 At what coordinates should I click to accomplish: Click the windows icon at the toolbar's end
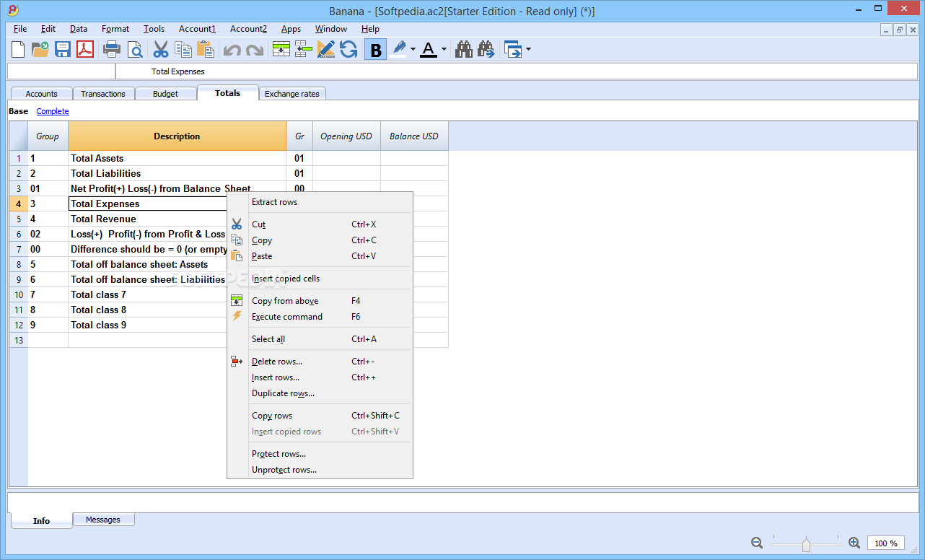point(513,49)
